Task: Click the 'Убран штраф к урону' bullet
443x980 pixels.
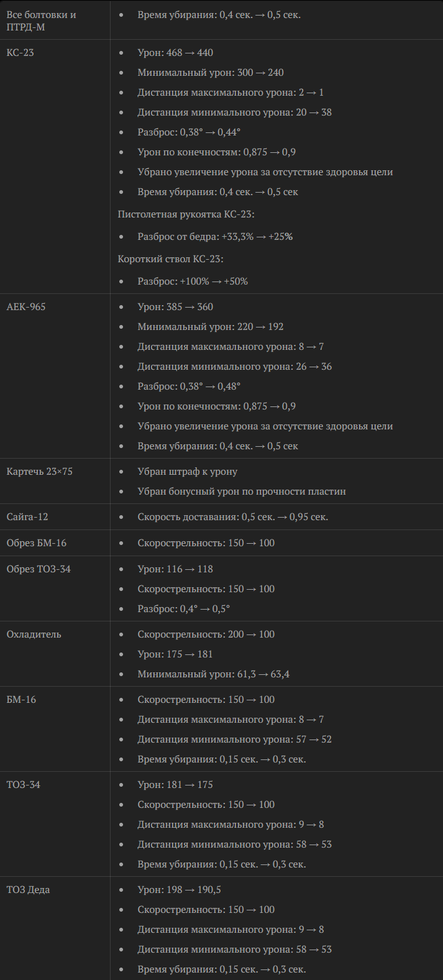Action: tap(188, 472)
